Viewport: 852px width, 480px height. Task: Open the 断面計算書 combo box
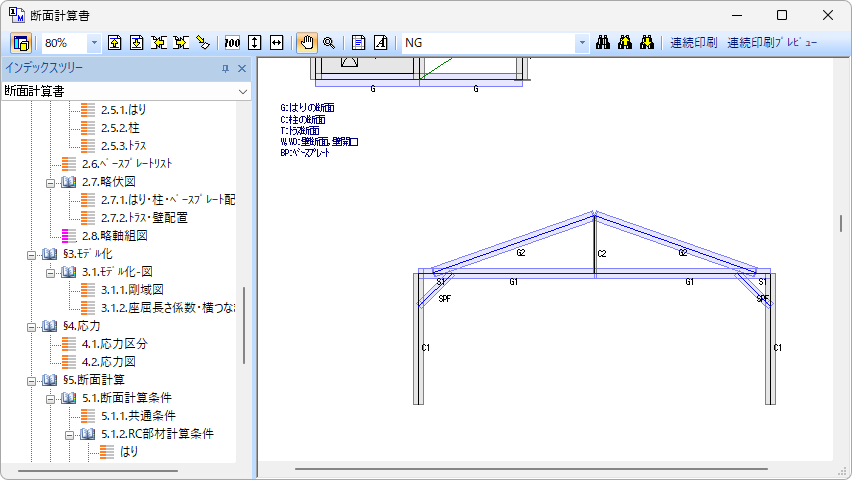(243, 91)
